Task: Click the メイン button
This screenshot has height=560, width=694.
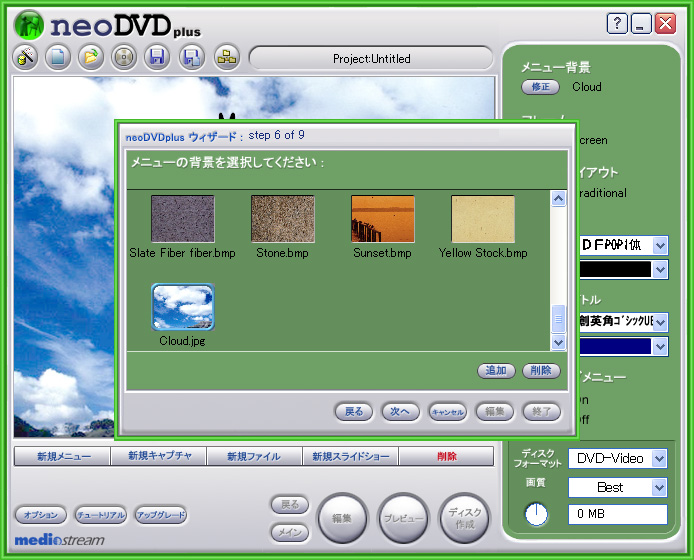Action: 290,532
